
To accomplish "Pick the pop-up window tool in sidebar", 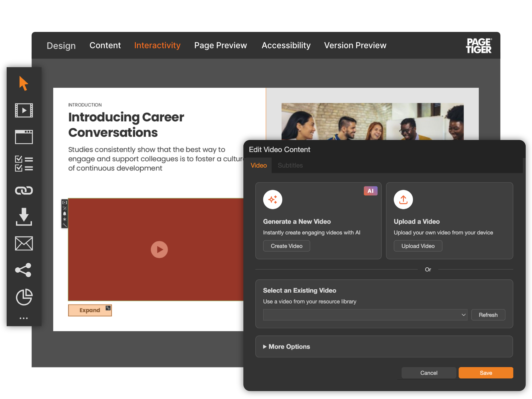I will pos(24,137).
